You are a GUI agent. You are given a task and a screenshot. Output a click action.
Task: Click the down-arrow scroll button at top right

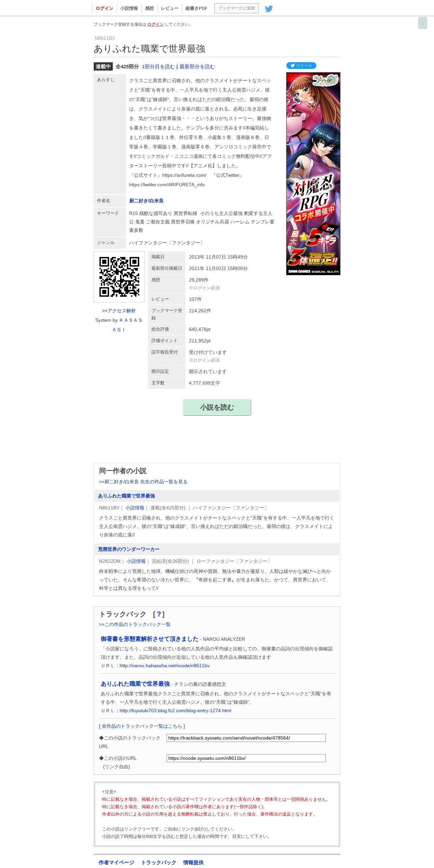[423, 23]
